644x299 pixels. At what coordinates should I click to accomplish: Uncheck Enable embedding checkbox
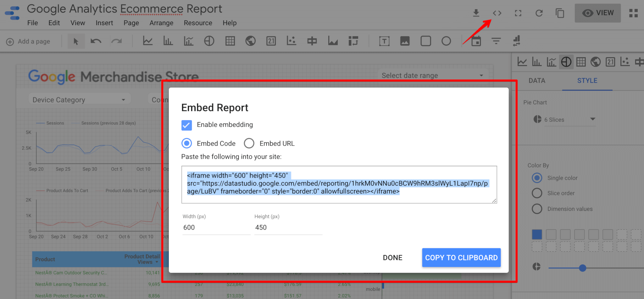coord(186,125)
